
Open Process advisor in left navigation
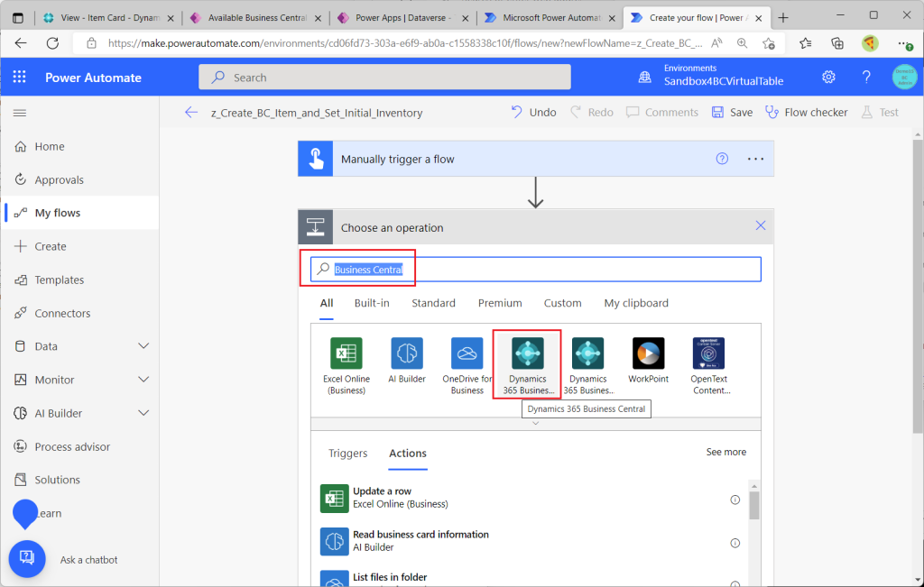pos(80,447)
